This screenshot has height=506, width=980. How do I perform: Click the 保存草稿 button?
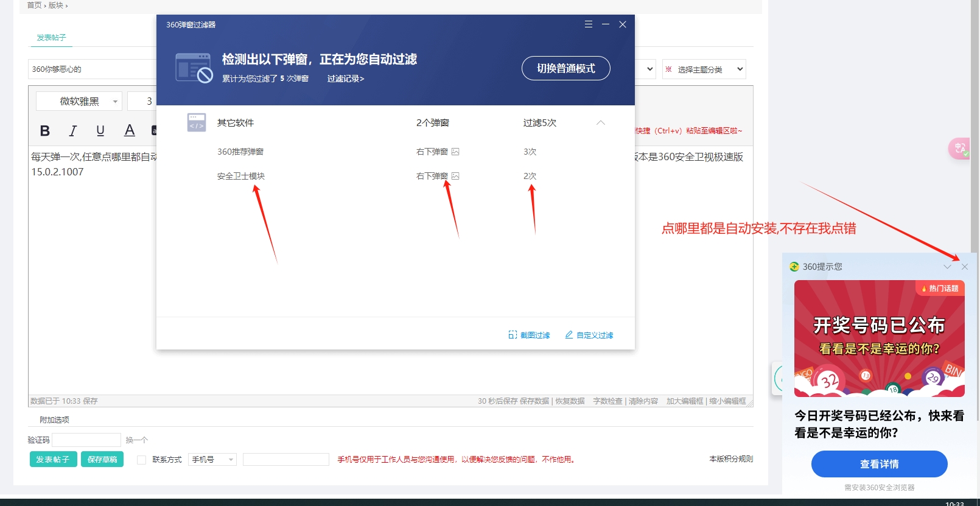(102, 460)
